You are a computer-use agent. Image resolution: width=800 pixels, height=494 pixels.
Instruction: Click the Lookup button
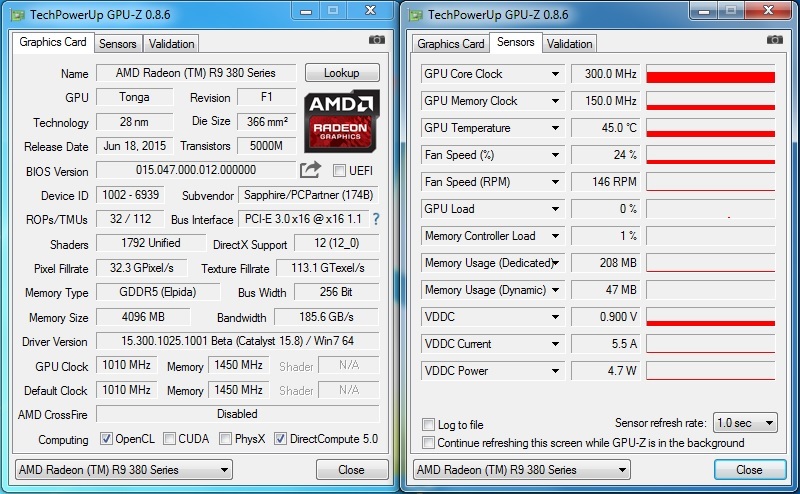[342, 73]
